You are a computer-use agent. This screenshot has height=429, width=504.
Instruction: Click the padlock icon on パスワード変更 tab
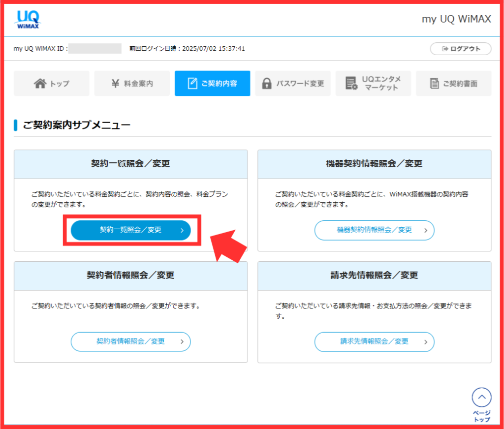pos(266,83)
